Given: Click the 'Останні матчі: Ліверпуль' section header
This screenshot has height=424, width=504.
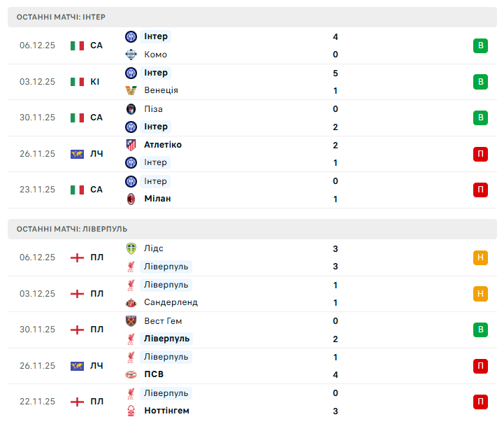Looking at the screenshot, I should click(x=72, y=229).
